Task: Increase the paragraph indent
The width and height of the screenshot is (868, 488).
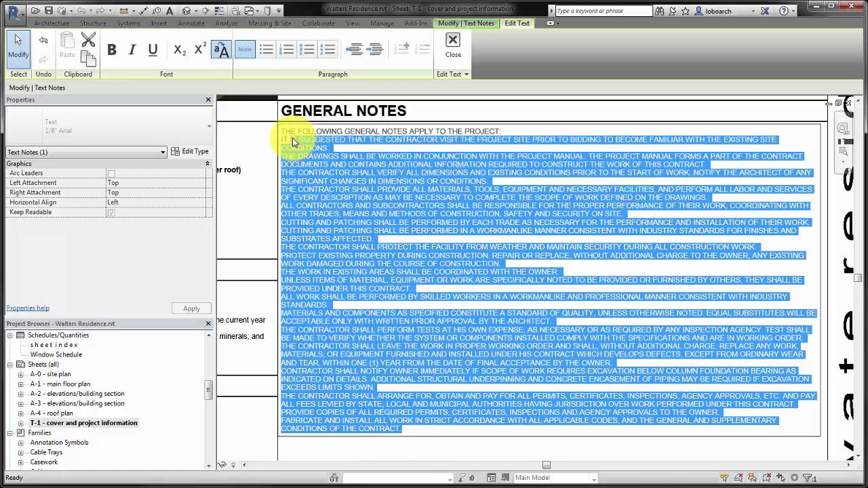Action: click(x=374, y=49)
